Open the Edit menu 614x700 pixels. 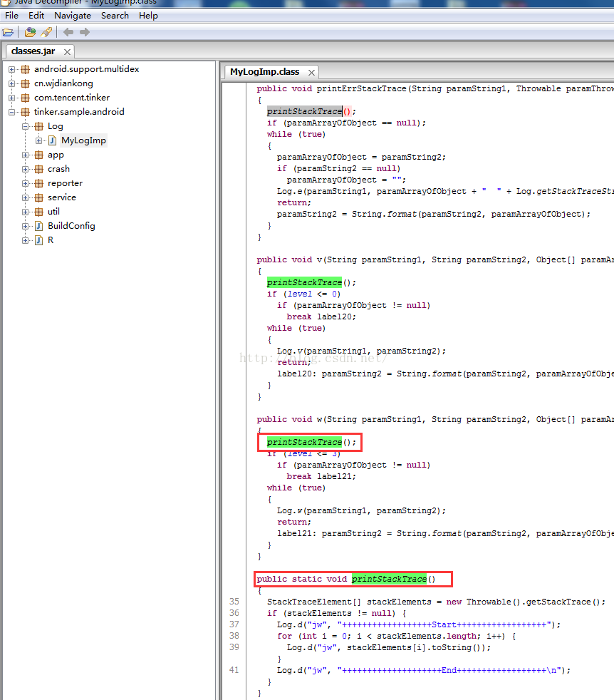pos(36,16)
